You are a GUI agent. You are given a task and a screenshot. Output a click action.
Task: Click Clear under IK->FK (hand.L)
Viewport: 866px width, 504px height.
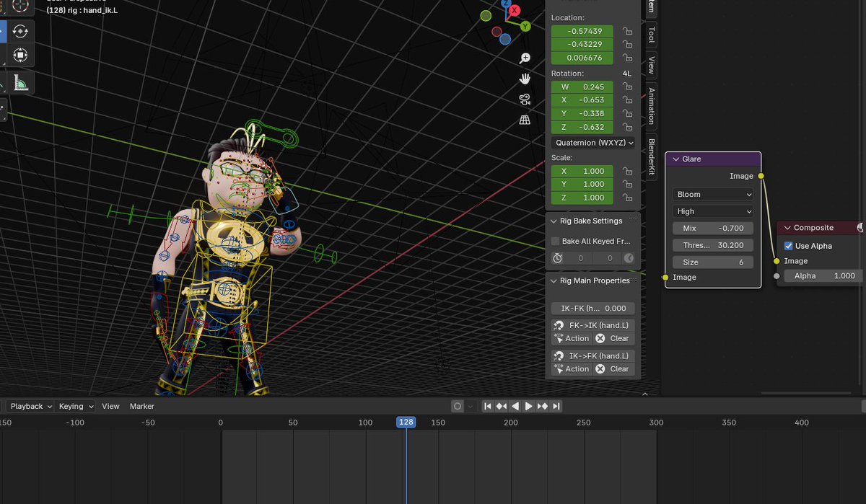[613, 368]
